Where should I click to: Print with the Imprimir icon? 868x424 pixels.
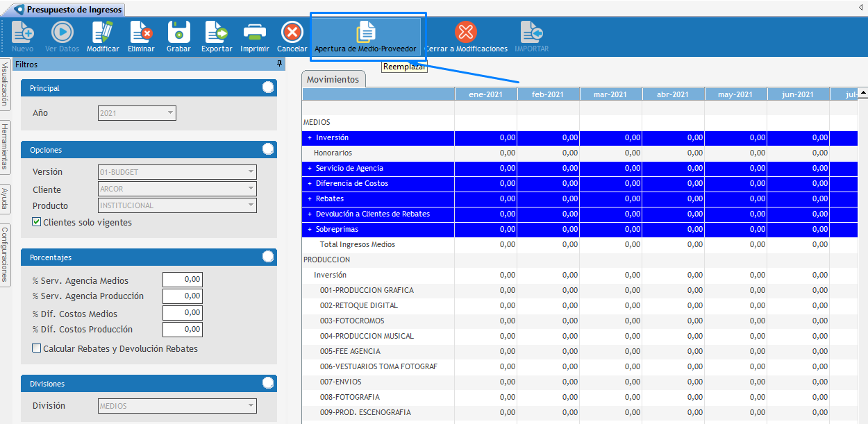pyautogui.click(x=254, y=33)
